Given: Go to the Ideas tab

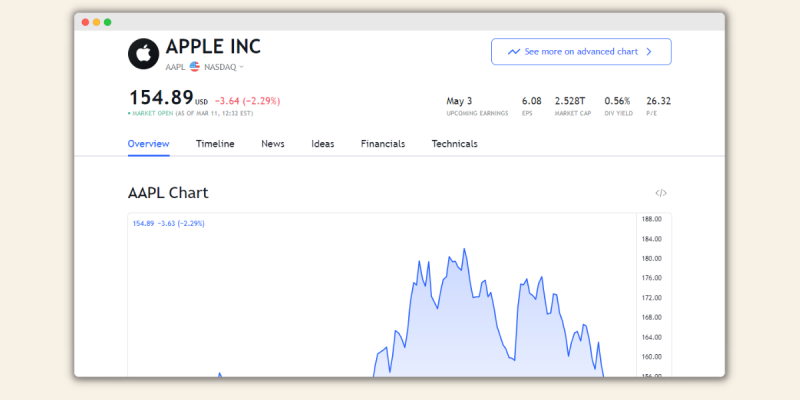Looking at the screenshot, I should click(323, 144).
